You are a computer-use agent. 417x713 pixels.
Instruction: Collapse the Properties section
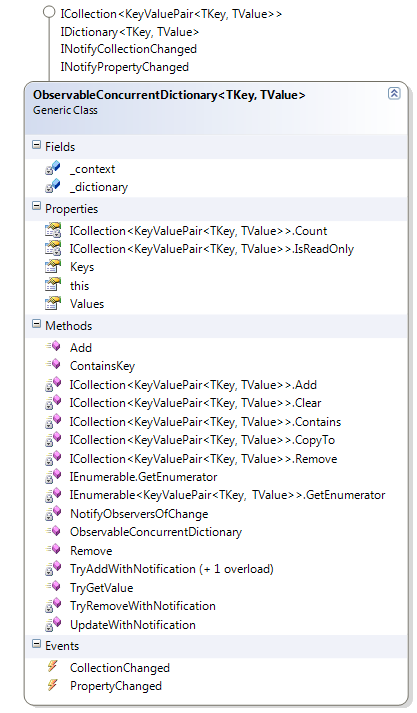(36, 207)
